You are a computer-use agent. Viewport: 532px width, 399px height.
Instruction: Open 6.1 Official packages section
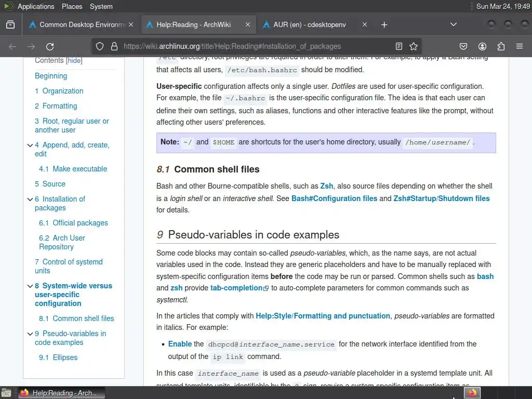pyautogui.click(x=73, y=223)
